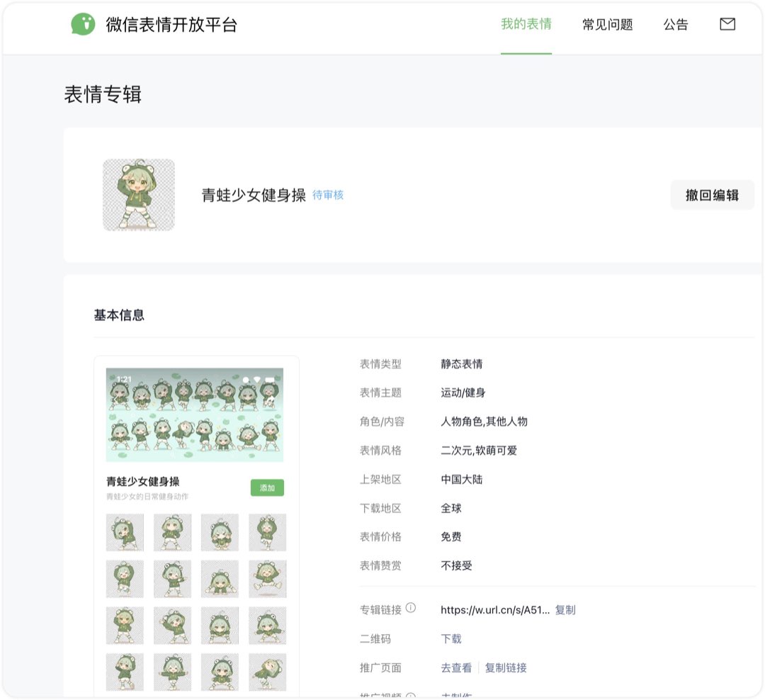Open the 公告 tab

[x=676, y=24]
